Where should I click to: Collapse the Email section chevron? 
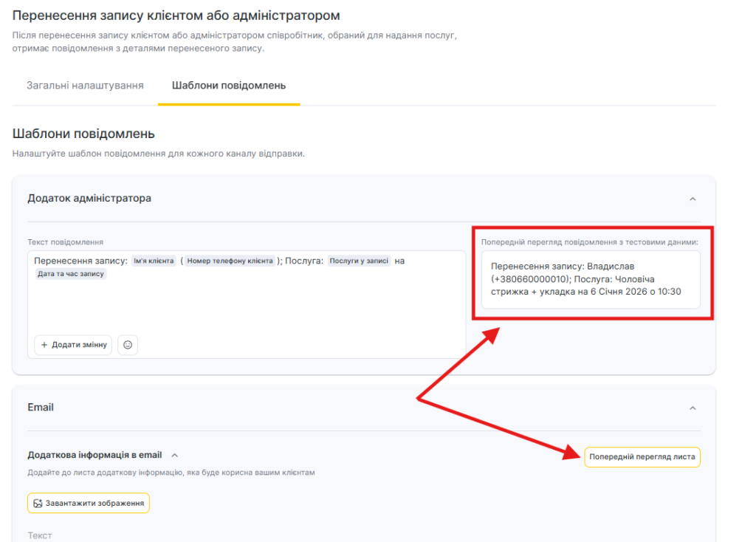(x=693, y=408)
